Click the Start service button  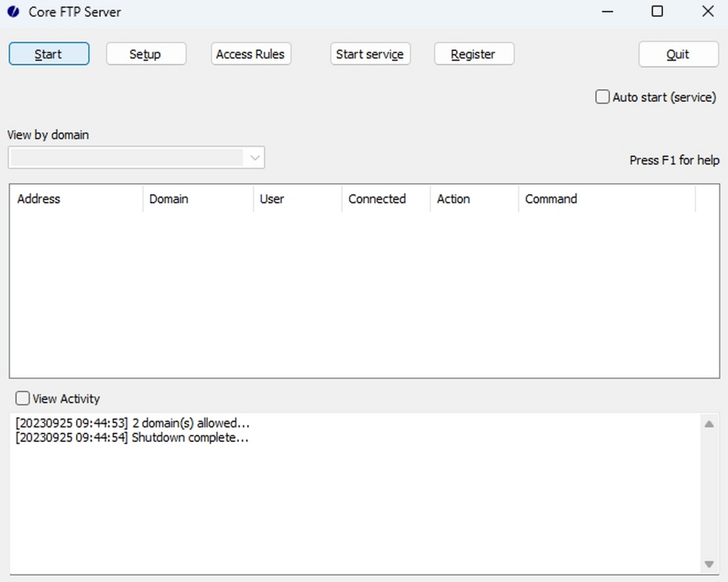click(369, 54)
